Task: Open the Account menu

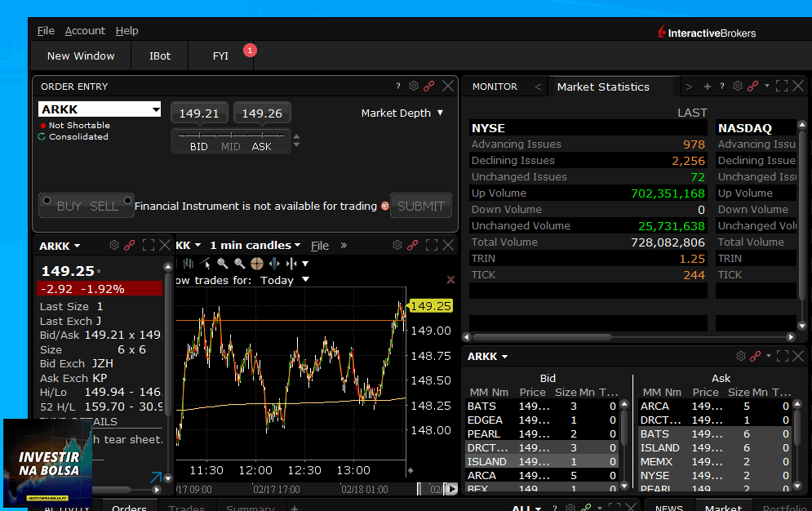Action: pyautogui.click(x=85, y=31)
